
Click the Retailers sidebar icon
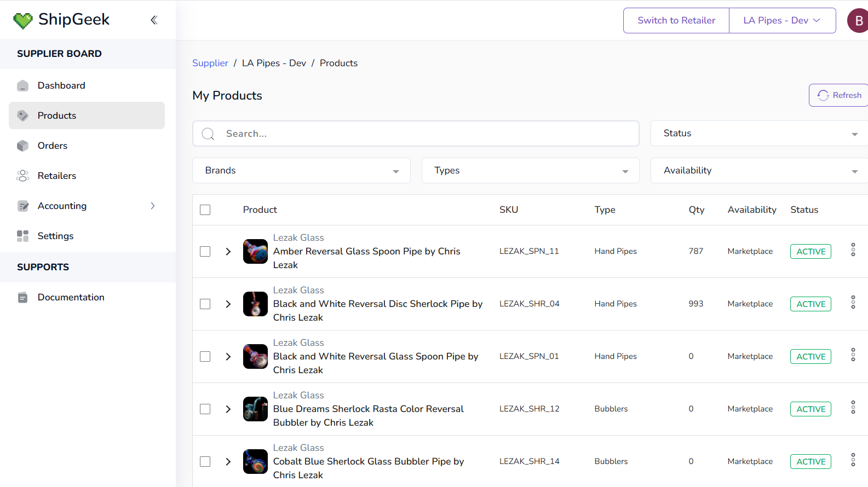coord(22,176)
